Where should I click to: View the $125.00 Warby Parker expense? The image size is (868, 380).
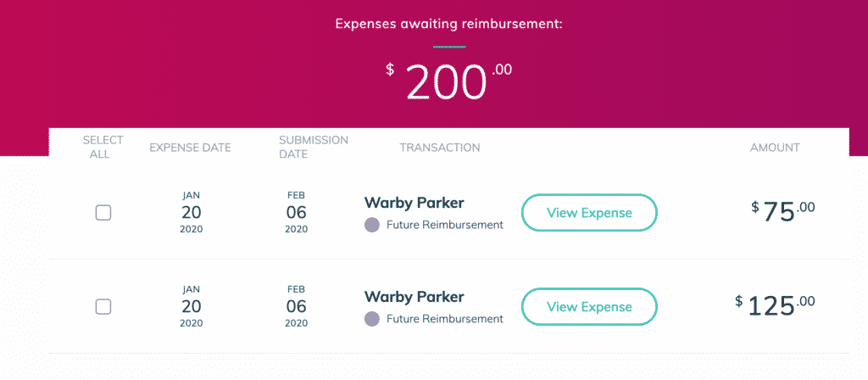point(589,307)
